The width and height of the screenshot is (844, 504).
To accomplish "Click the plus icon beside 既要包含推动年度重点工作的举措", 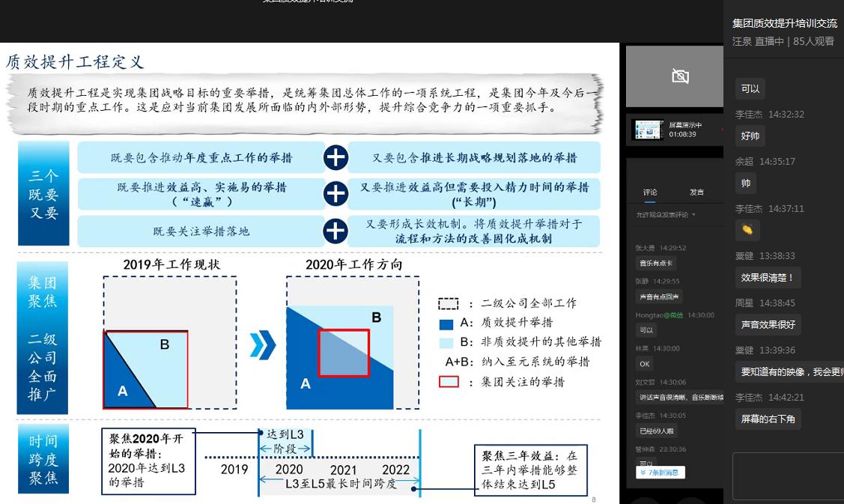I will pyautogui.click(x=336, y=158).
